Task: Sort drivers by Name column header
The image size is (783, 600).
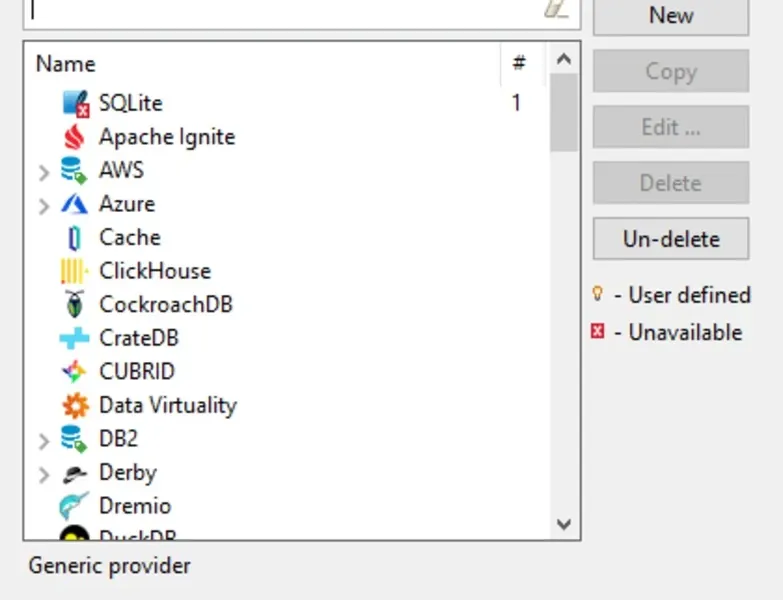Action: coord(66,64)
